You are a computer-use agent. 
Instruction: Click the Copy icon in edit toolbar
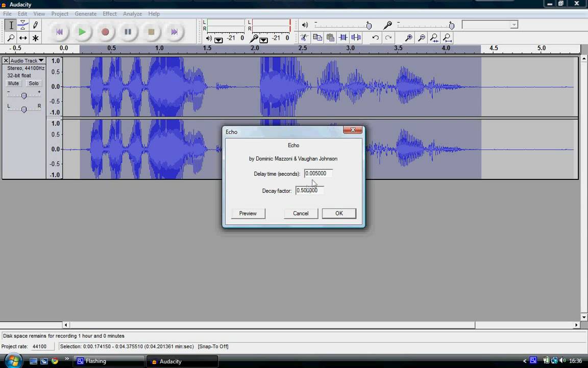[x=317, y=37]
